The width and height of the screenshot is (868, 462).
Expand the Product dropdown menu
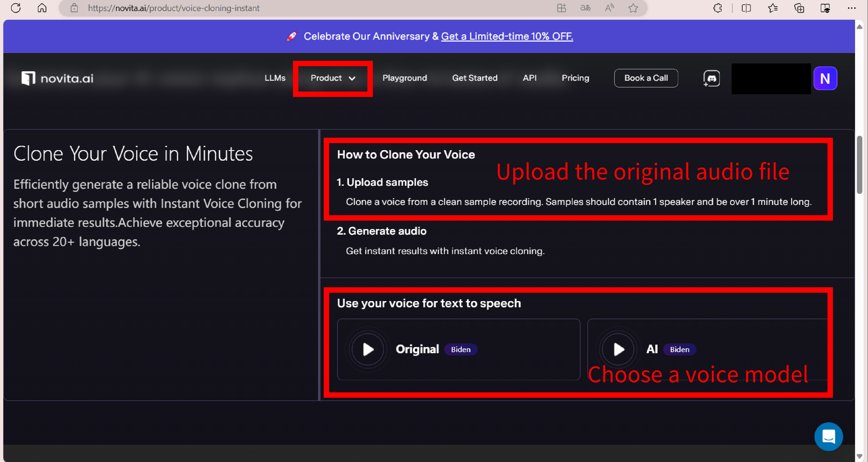pyautogui.click(x=333, y=78)
